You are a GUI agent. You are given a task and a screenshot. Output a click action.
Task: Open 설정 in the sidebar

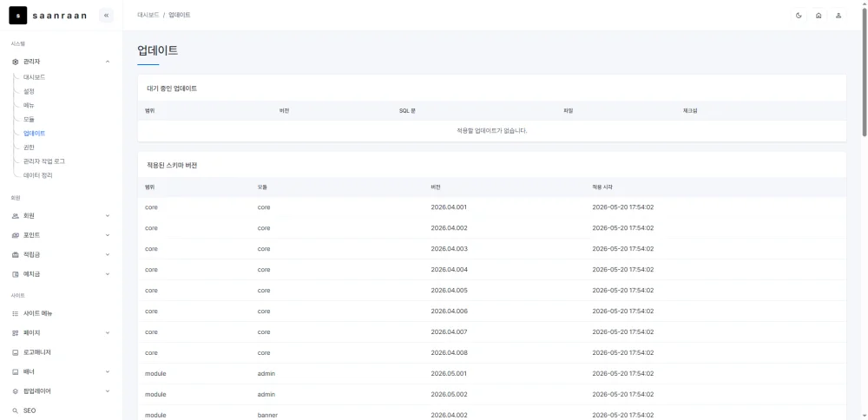pos(29,91)
